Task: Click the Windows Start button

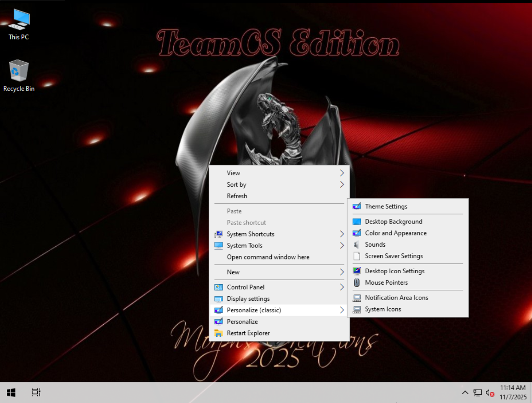Action: coord(11,392)
